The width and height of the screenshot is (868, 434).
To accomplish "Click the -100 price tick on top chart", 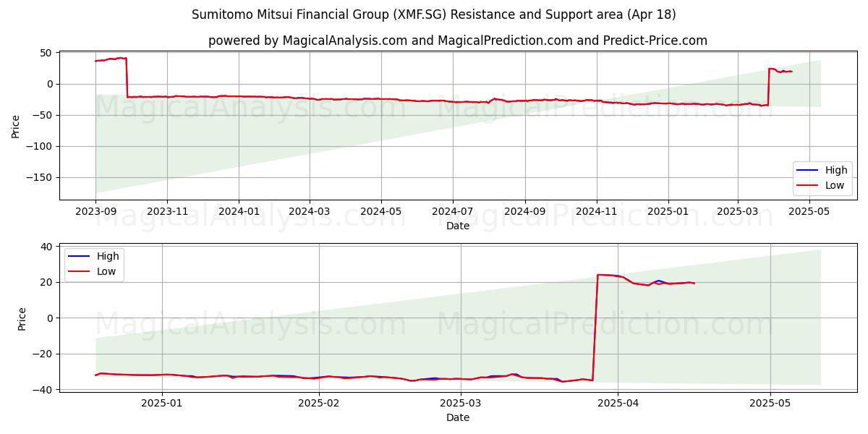I will pos(39,146).
